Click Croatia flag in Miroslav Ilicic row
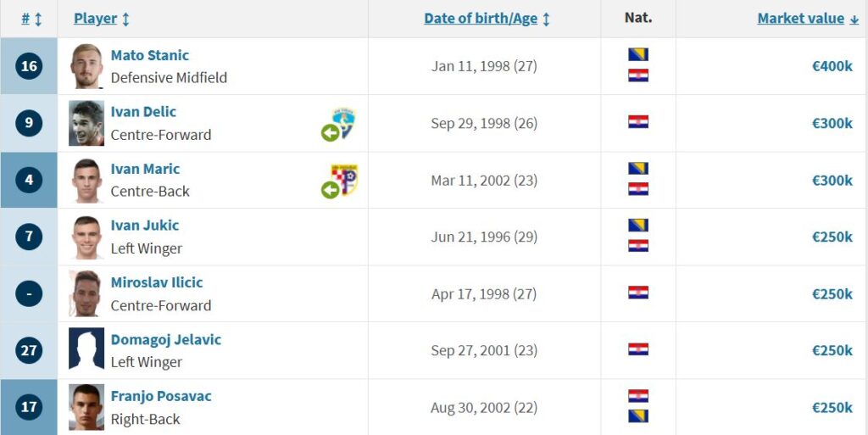The width and height of the screenshot is (868, 435). [x=638, y=293]
